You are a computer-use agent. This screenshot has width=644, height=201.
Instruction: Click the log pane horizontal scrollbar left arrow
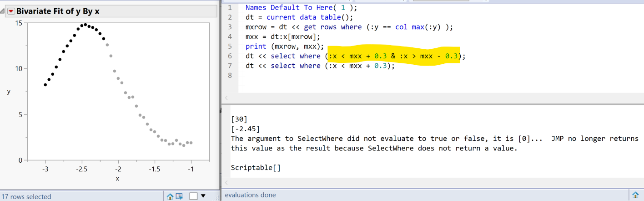point(226,183)
